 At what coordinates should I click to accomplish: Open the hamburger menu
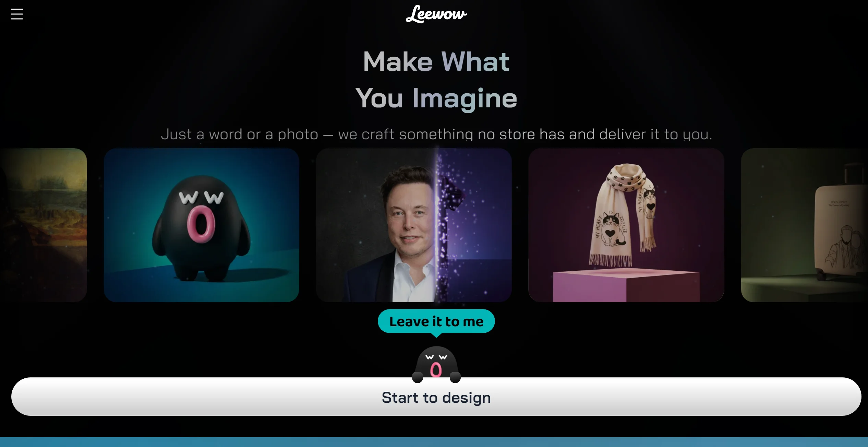tap(17, 14)
